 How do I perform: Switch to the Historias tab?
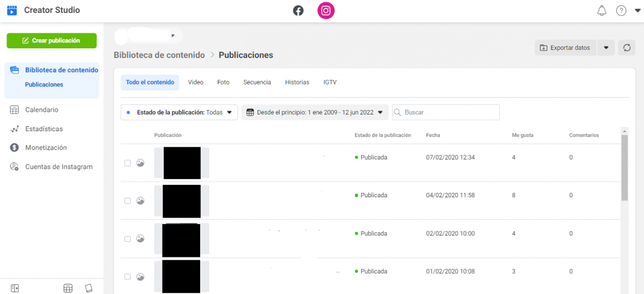click(x=297, y=82)
